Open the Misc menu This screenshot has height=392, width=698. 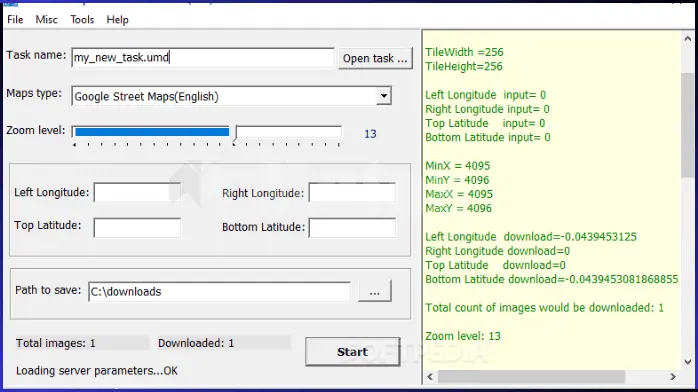click(x=46, y=20)
